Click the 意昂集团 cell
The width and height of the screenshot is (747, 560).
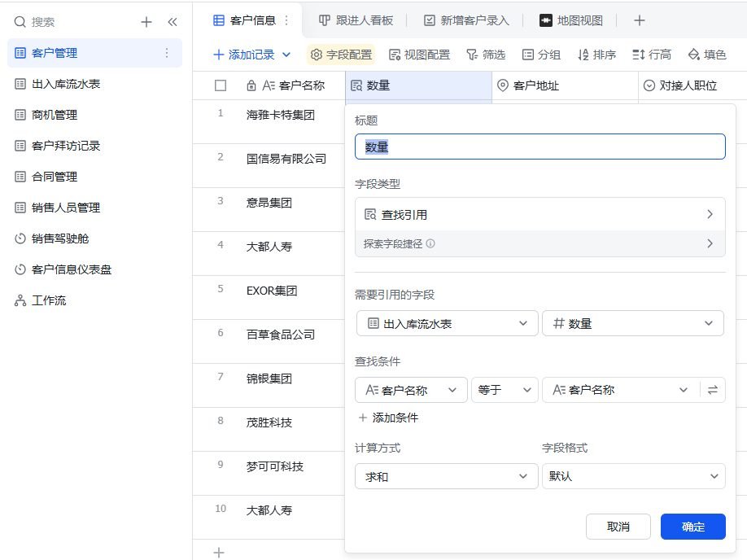[269, 203]
